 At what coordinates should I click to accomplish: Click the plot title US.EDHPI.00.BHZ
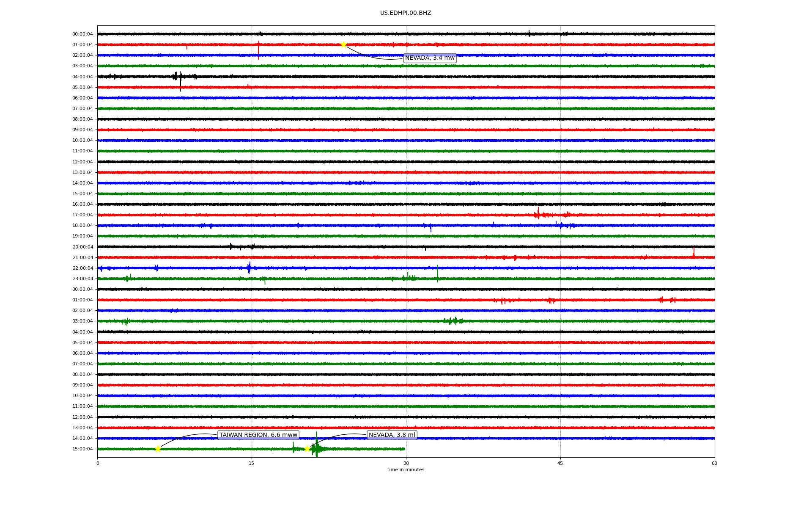[405, 13]
